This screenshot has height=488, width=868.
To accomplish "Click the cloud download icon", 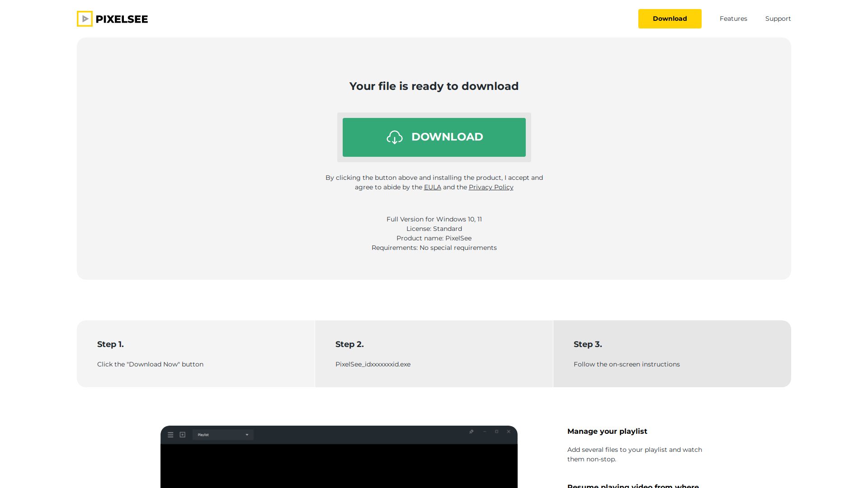I will tap(395, 137).
